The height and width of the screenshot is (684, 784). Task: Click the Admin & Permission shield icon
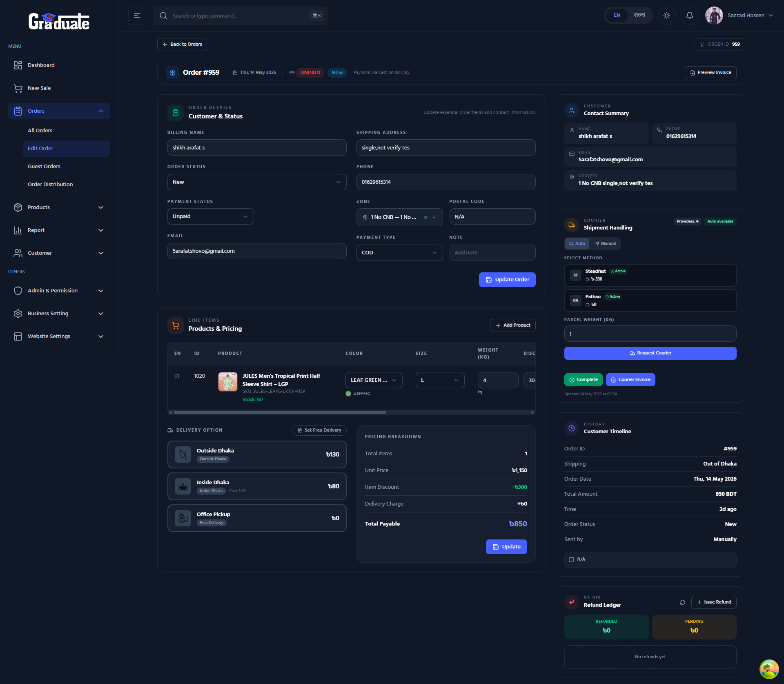(18, 291)
